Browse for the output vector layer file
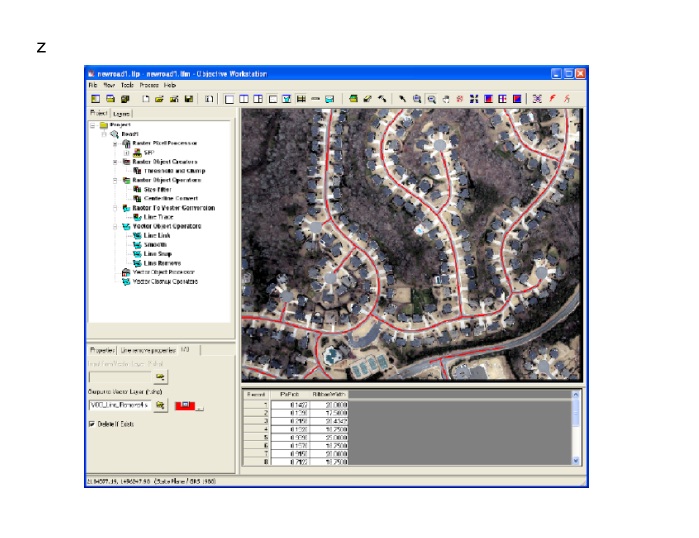The image size is (699, 538). [160, 405]
